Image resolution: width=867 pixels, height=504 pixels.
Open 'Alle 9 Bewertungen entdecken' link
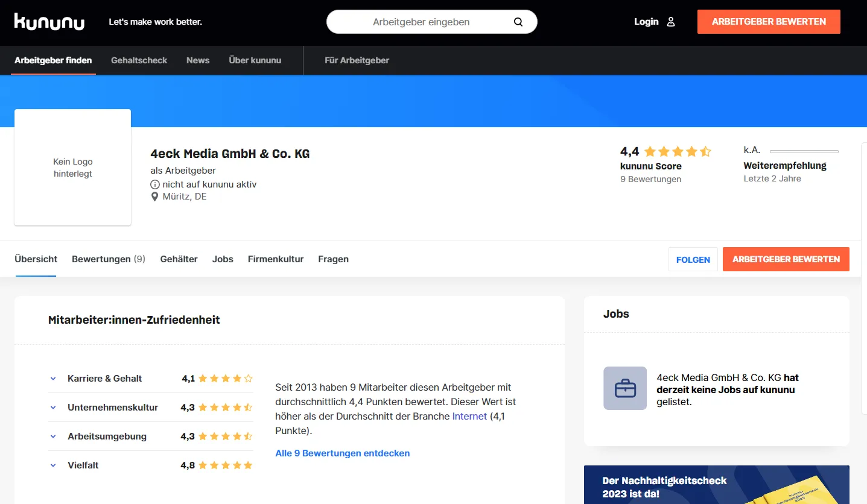[343, 453]
